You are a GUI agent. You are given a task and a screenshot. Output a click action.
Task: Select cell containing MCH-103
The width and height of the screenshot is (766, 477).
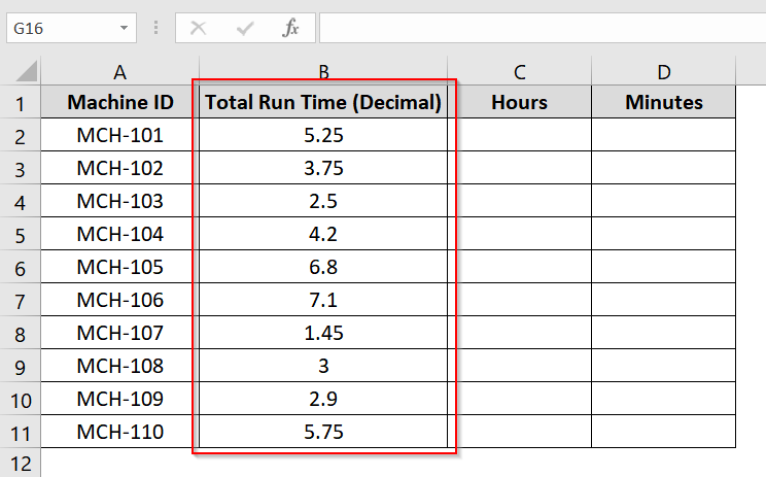pos(120,201)
